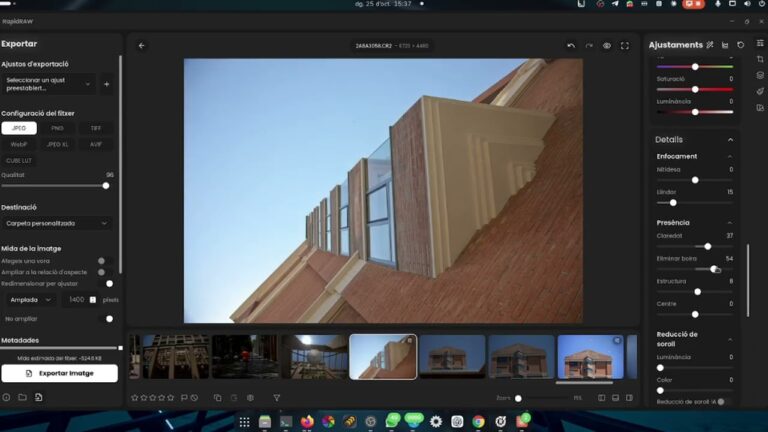Click the undo arrow icon

[x=571, y=46]
